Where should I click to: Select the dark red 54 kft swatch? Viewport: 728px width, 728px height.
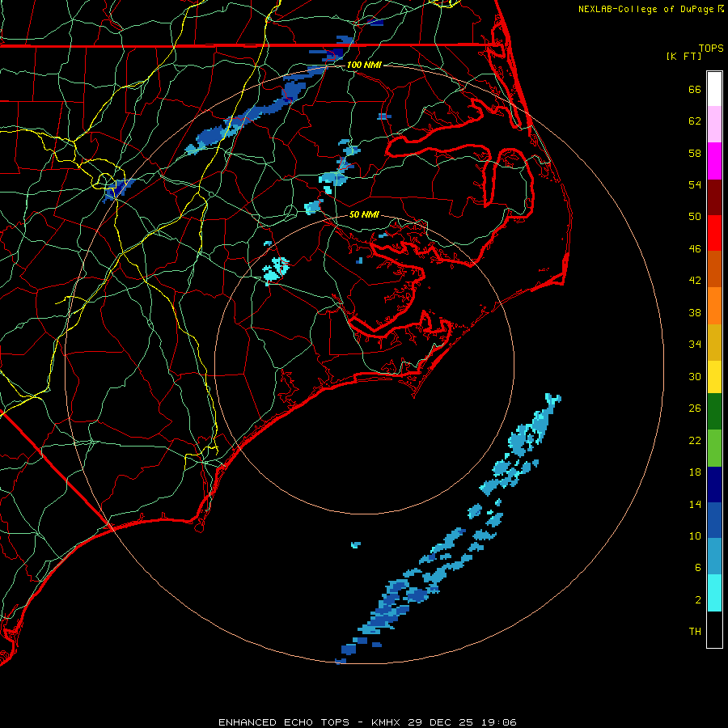[x=714, y=197]
